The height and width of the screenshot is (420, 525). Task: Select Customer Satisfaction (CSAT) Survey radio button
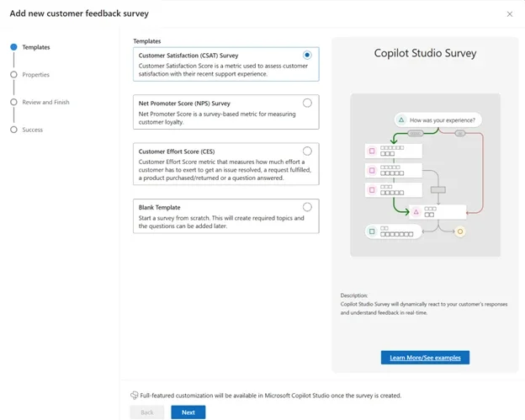[307, 55]
